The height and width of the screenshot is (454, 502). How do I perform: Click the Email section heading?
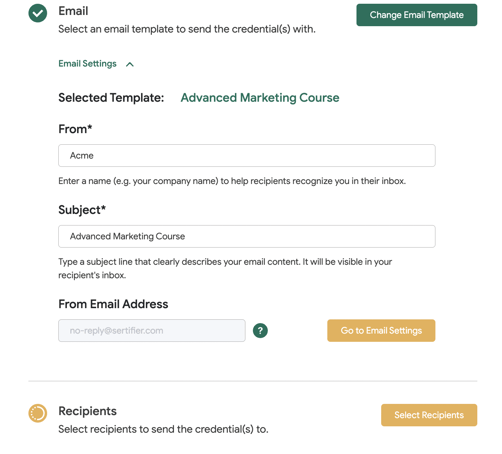(73, 11)
